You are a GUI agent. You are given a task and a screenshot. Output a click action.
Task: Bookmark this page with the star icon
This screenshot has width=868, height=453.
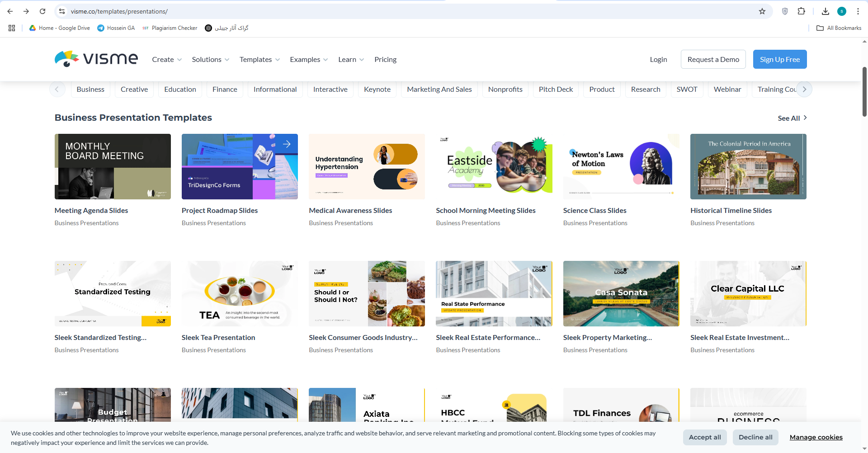(762, 11)
